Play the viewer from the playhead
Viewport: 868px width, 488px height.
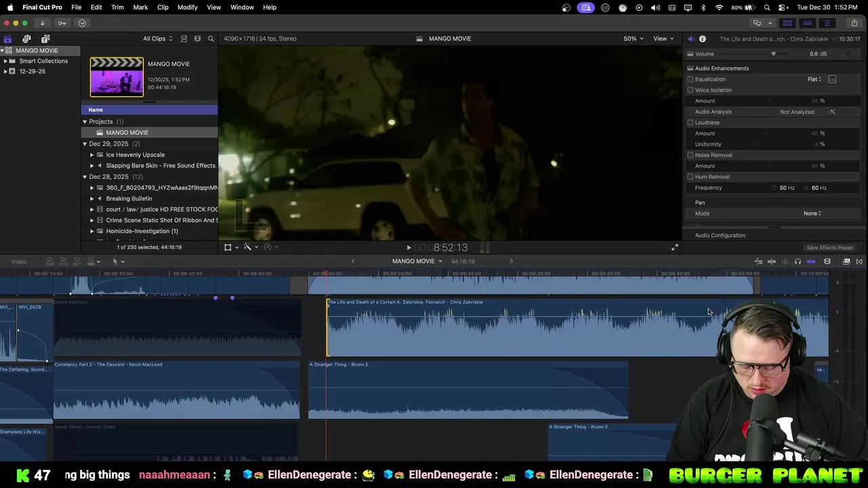coord(408,247)
